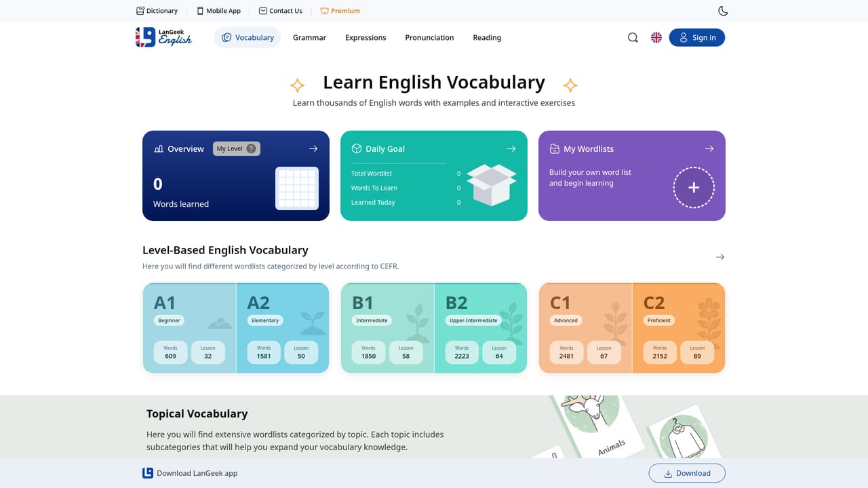
Task: Click the Sign in button
Action: coord(697,38)
